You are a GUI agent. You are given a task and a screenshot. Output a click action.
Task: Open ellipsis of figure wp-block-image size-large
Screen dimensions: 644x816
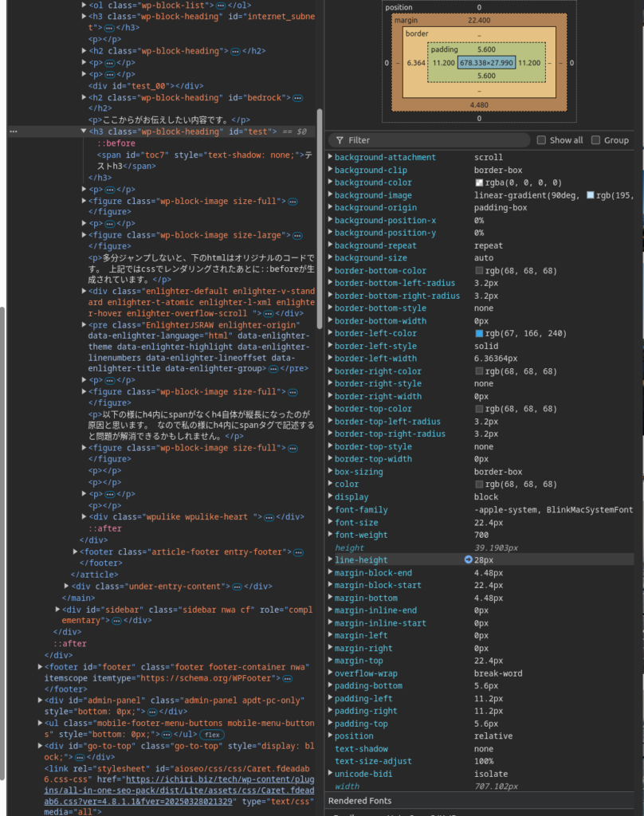click(x=297, y=236)
